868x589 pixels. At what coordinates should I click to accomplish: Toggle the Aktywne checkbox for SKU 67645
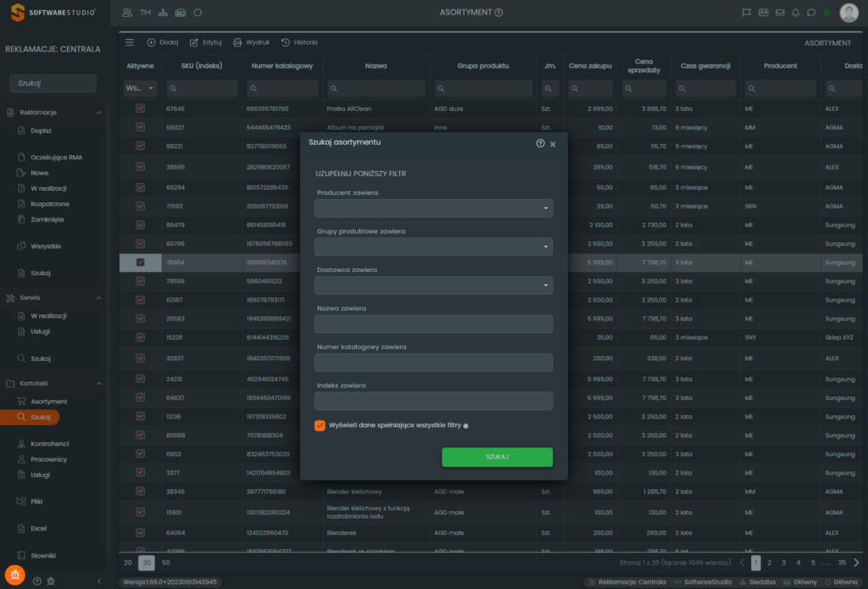point(140,108)
